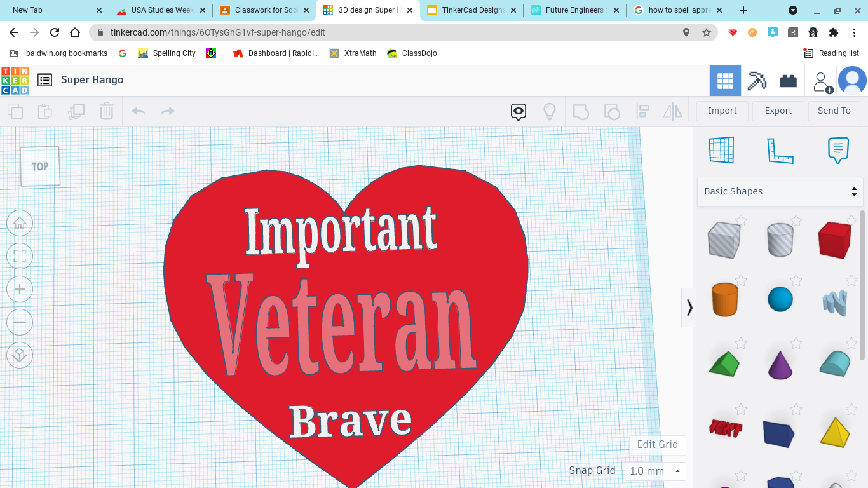Select the red Box shape
This screenshot has width=868, height=488.
click(834, 240)
